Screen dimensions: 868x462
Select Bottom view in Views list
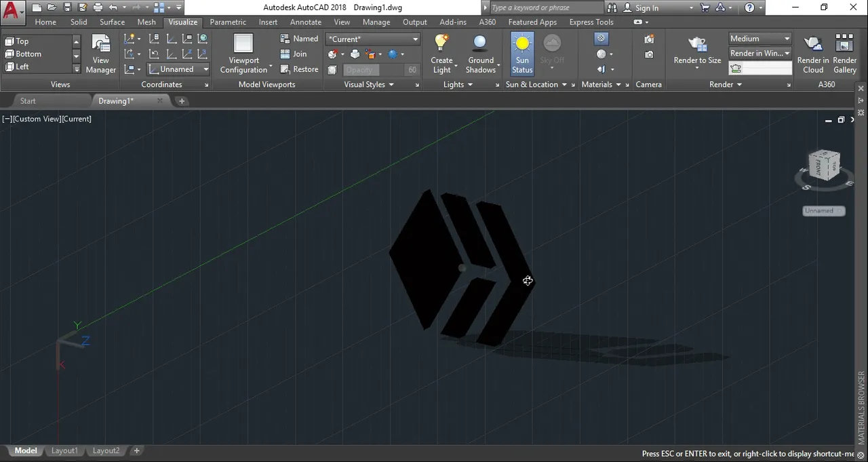(37, 54)
